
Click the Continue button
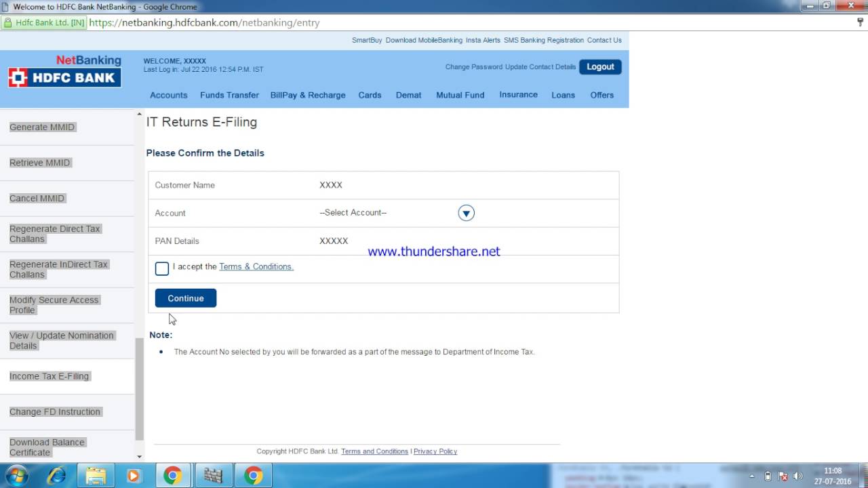[x=186, y=298]
